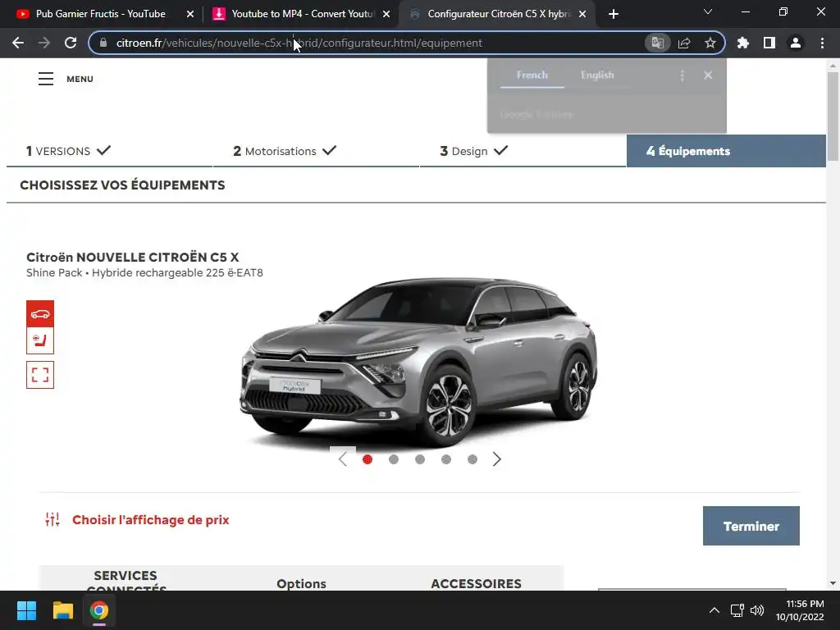Show interior seat view icon
The image size is (840, 630).
(x=40, y=340)
